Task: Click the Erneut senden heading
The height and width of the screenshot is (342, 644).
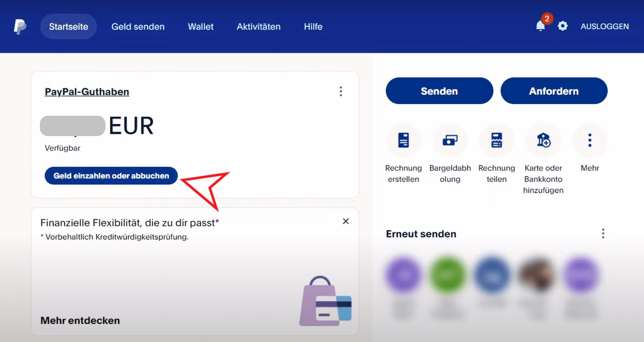Action: (421, 234)
